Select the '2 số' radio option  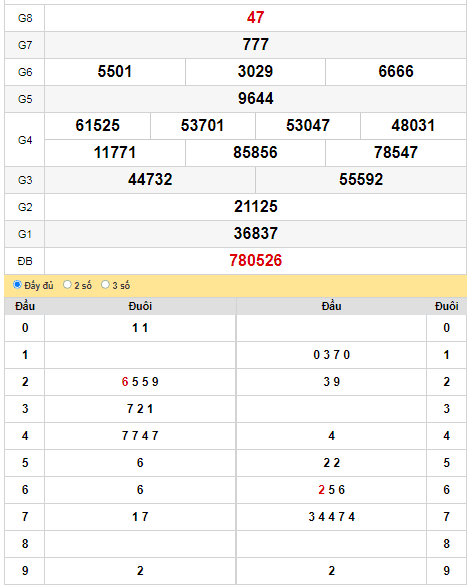(x=67, y=285)
